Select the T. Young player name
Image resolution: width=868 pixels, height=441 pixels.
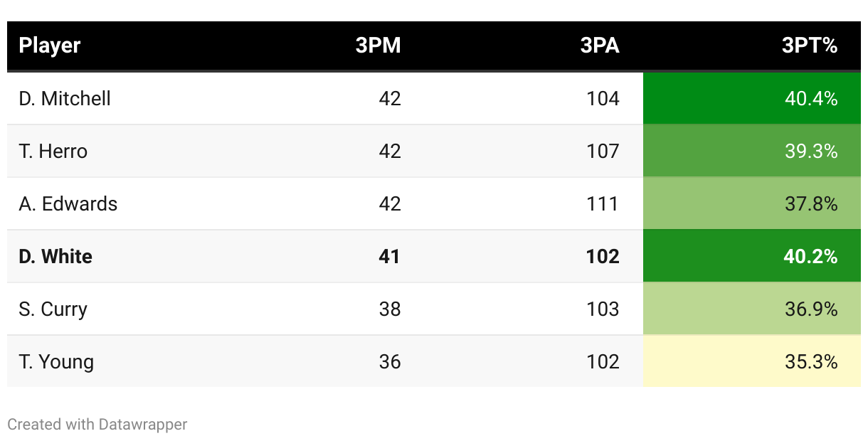(56, 361)
